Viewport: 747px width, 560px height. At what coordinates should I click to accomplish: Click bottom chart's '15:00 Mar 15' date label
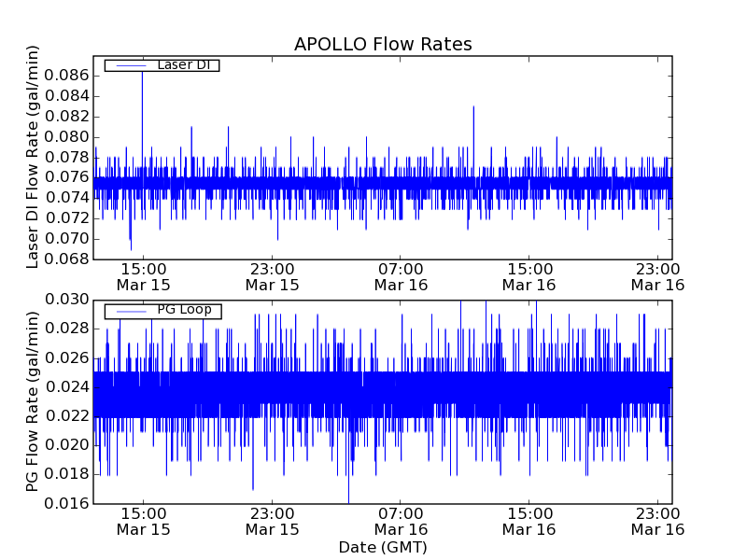pos(144,522)
